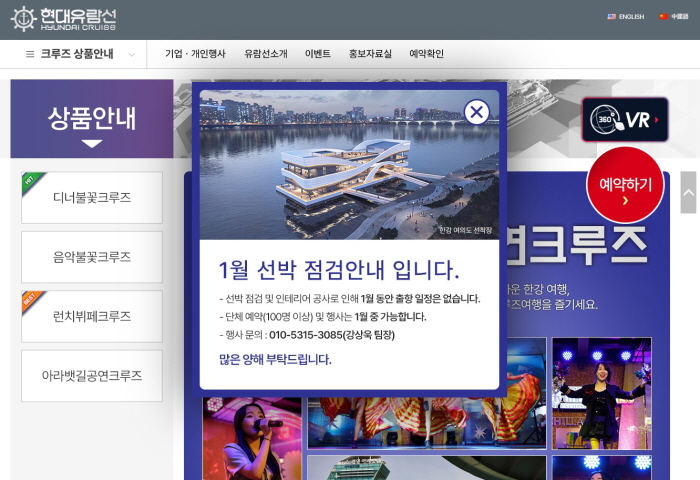700x480 pixels.
Task: Select the phone number 010-5315-3085 text
Action: pos(306,335)
